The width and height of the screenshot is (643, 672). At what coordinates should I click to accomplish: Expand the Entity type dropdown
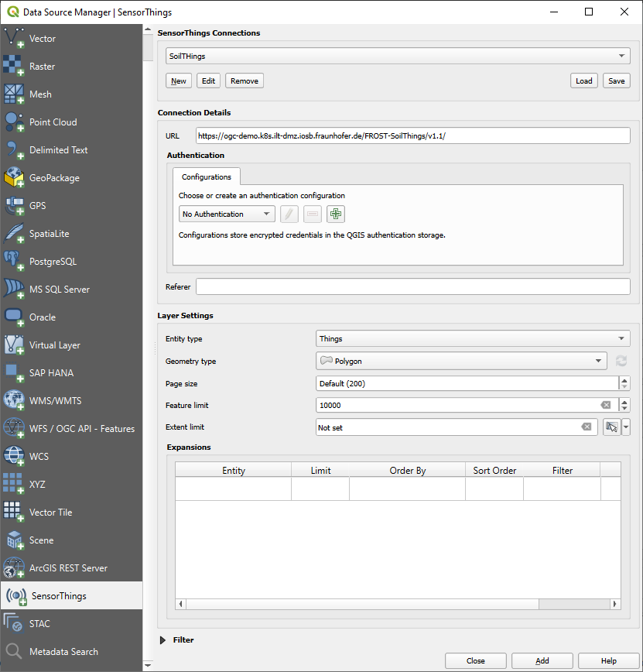pyautogui.click(x=473, y=339)
